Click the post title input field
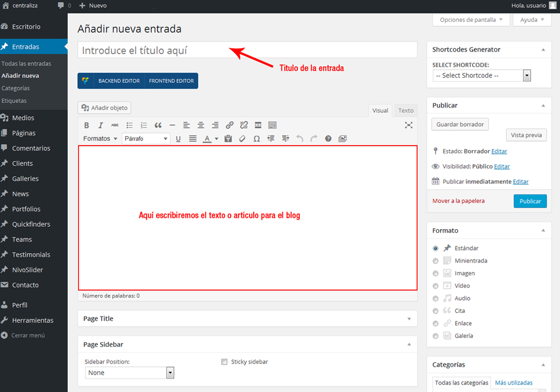 click(x=247, y=50)
